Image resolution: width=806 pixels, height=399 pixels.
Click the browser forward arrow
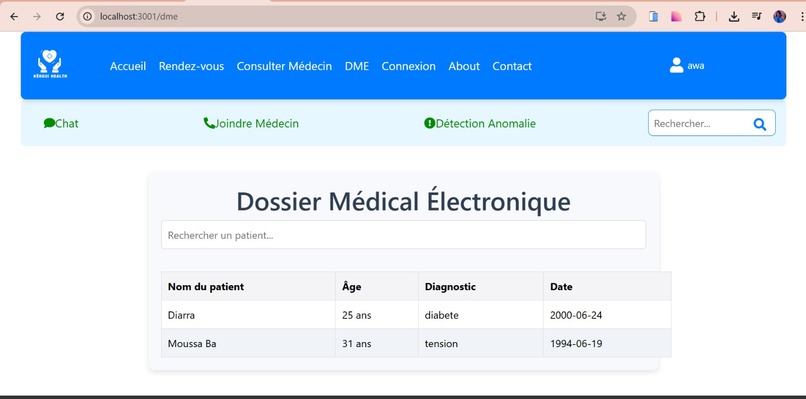(x=37, y=16)
